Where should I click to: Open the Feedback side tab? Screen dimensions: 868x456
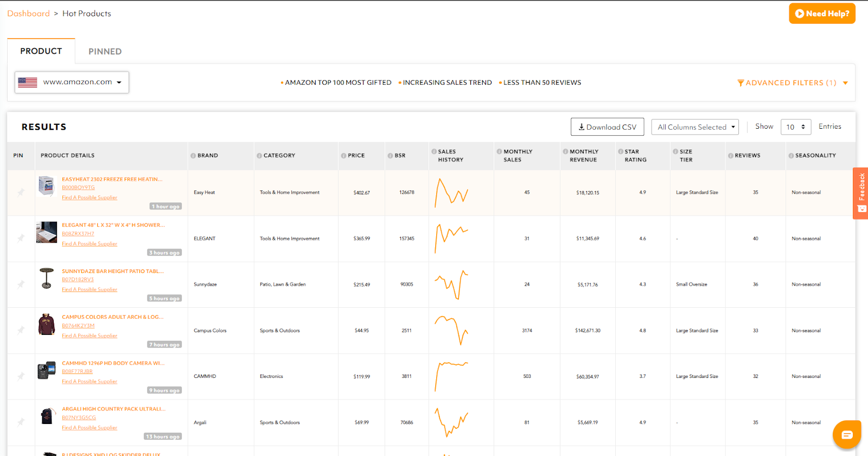[x=861, y=193]
